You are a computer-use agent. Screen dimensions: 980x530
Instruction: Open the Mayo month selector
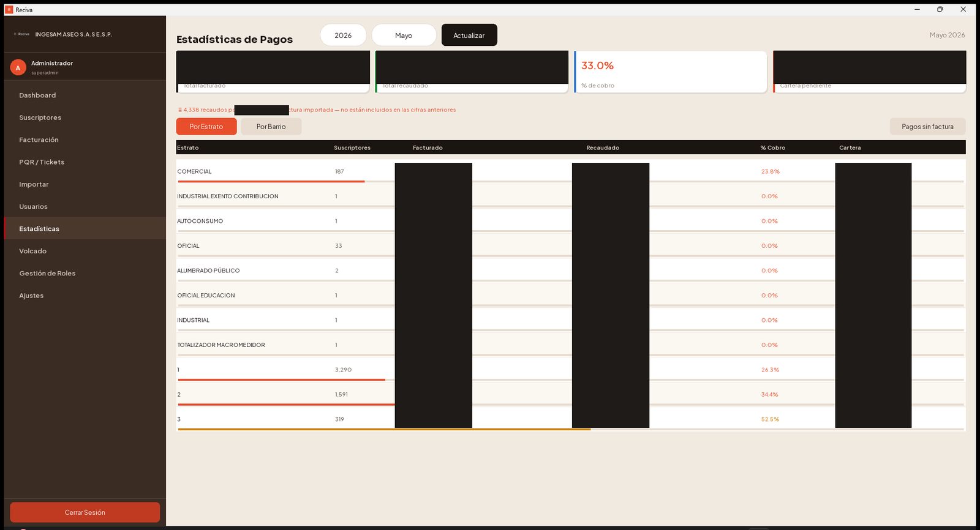click(404, 35)
